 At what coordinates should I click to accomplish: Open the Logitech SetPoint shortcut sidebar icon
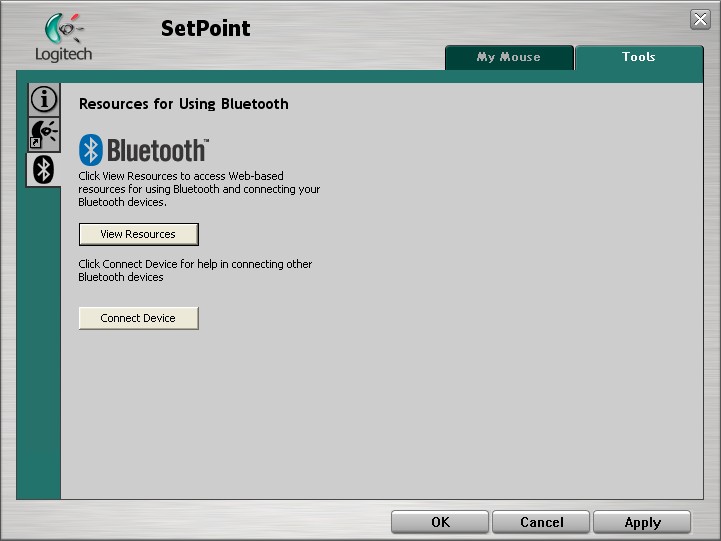44,134
